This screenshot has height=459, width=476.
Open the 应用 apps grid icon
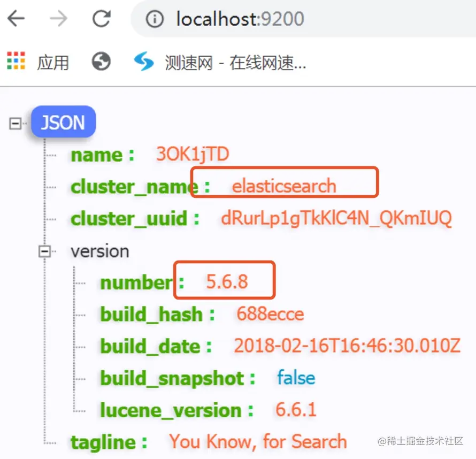[16, 60]
